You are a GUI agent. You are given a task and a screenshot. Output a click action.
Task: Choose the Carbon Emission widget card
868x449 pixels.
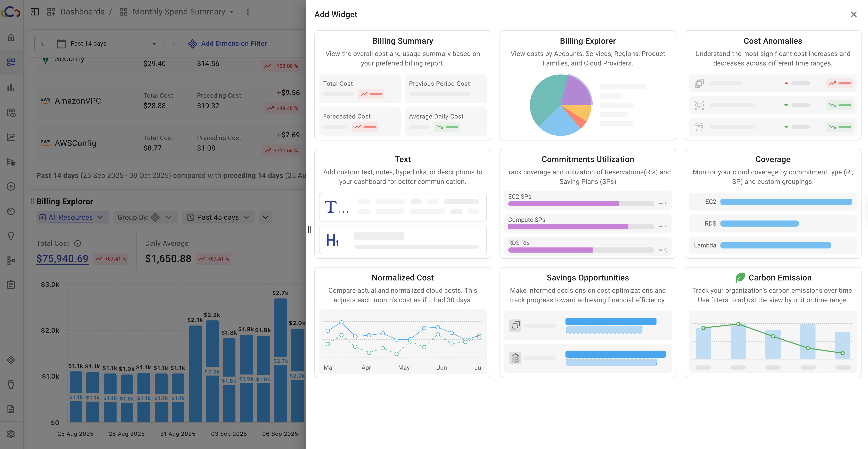(x=773, y=322)
